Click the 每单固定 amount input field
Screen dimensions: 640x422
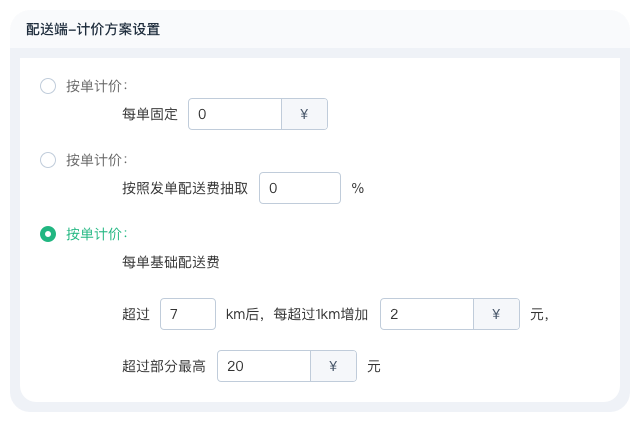(x=235, y=114)
